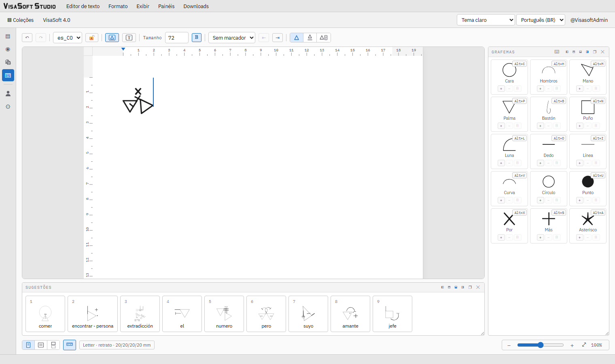Expand the Sem marcador dropdown
This screenshot has width=615, height=364.
232,38
